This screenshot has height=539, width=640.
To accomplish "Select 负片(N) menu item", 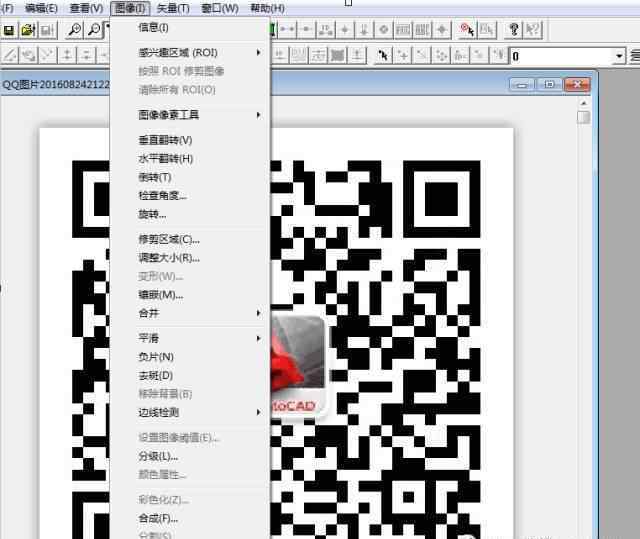I will coord(189,357).
